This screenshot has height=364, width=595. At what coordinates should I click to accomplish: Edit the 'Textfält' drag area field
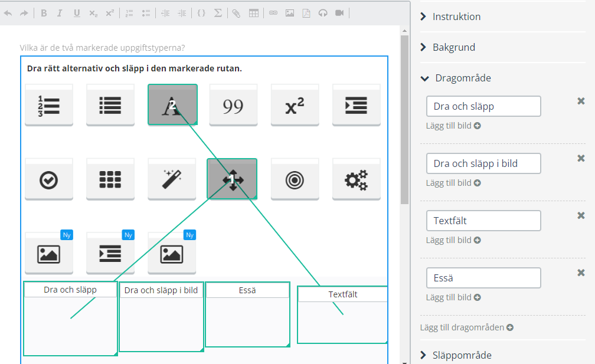tap(483, 221)
